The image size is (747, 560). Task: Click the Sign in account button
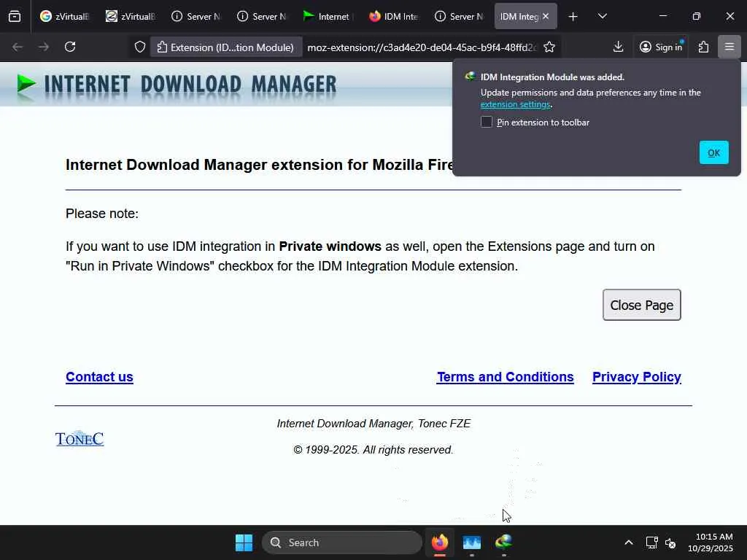(661, 47)
